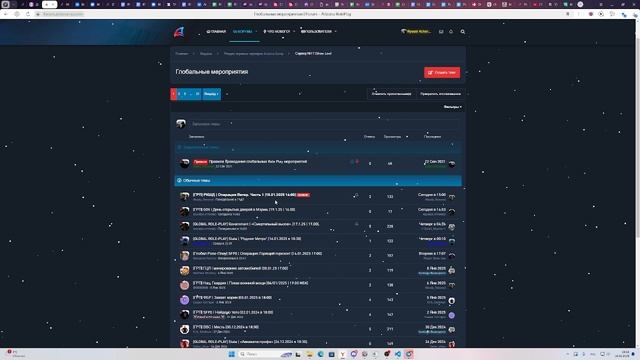The height and width of the screenshot is (360, 640).
Task: Go to page 3 in pagination
Action: [x=185, y=94]
